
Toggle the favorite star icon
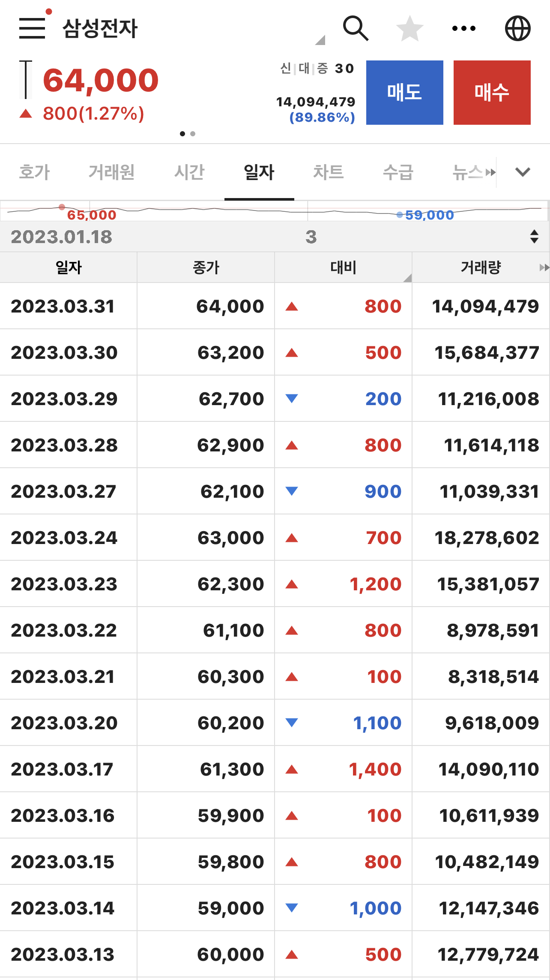pos(410,29)
